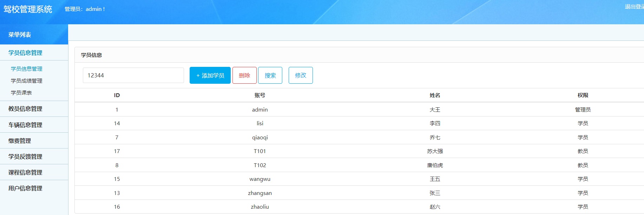The width and height of the screenshot is (644, 215).
Task: Click the 学员信息 panel title
Action: tap(91, 55)
